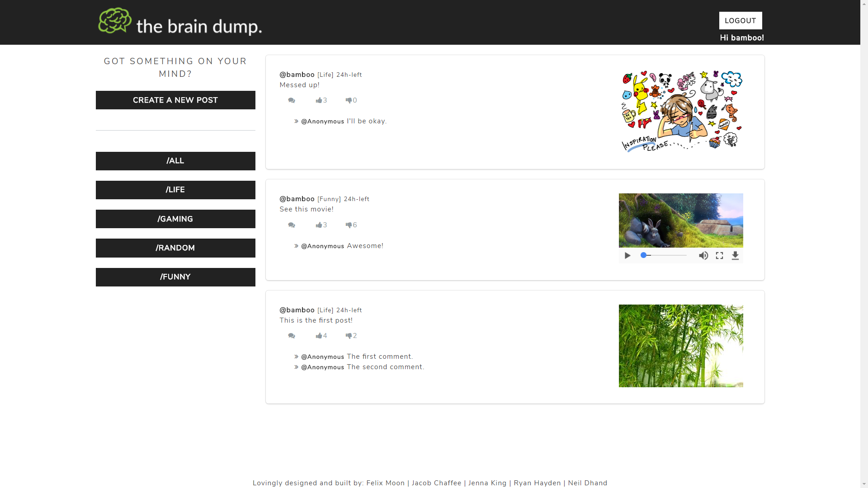Like the 'See this movie!' post

(x=319, y=225)
